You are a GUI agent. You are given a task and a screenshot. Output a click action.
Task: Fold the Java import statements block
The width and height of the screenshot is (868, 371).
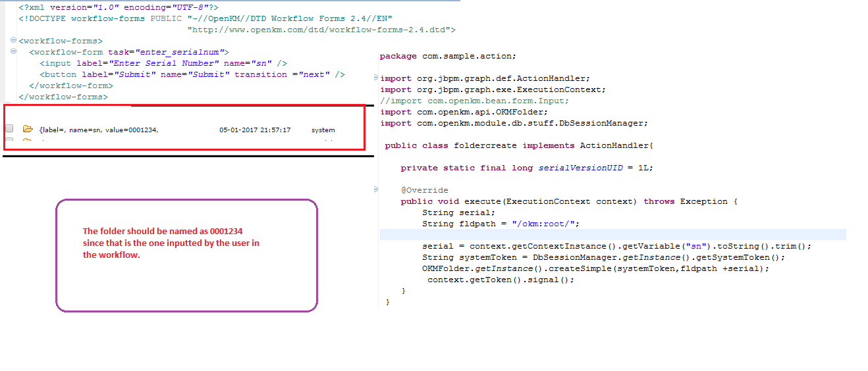click(375, 78)
